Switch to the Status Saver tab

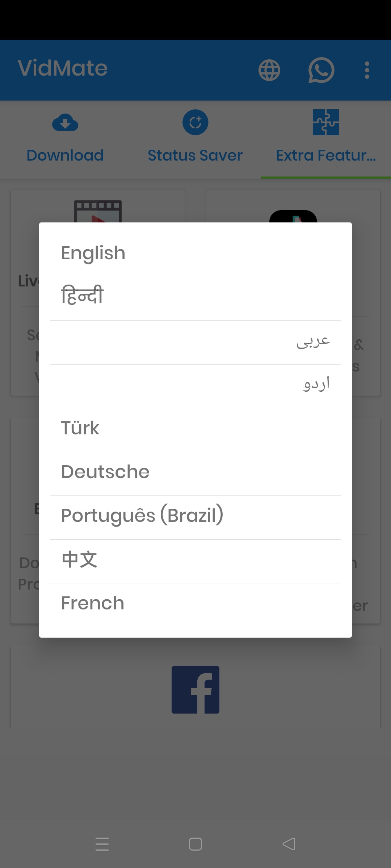pyautogui.click(x=195, y=156)
